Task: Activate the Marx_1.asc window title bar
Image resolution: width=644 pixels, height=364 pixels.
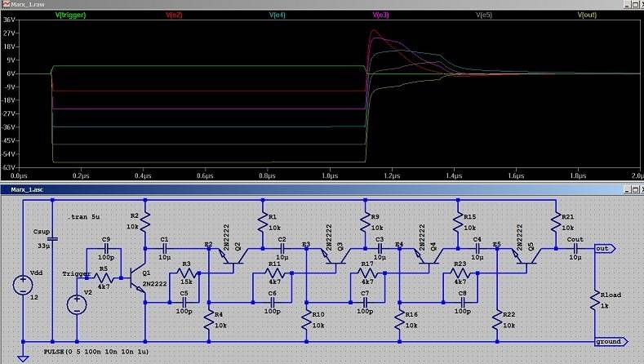Action: [245, 189]
